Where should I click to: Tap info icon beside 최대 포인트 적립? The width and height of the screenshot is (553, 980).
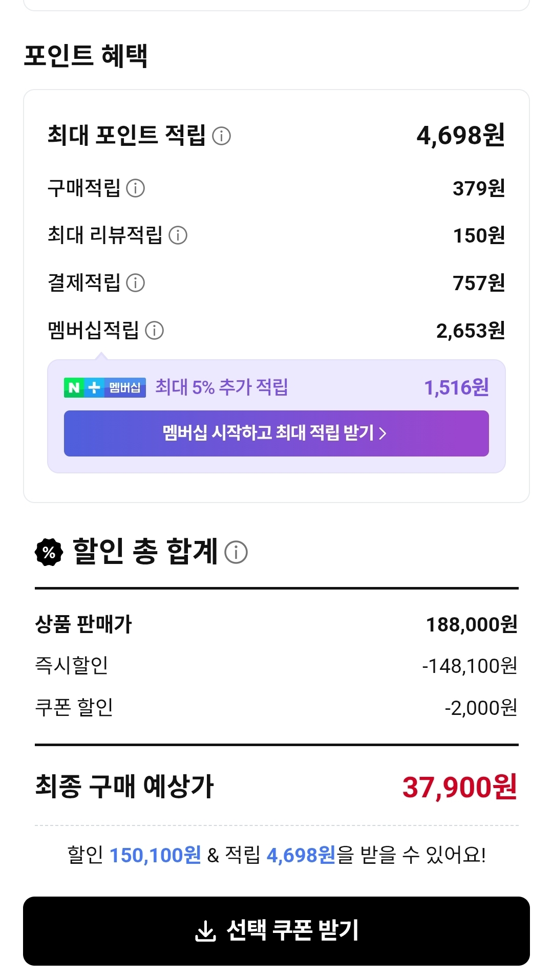221,136
